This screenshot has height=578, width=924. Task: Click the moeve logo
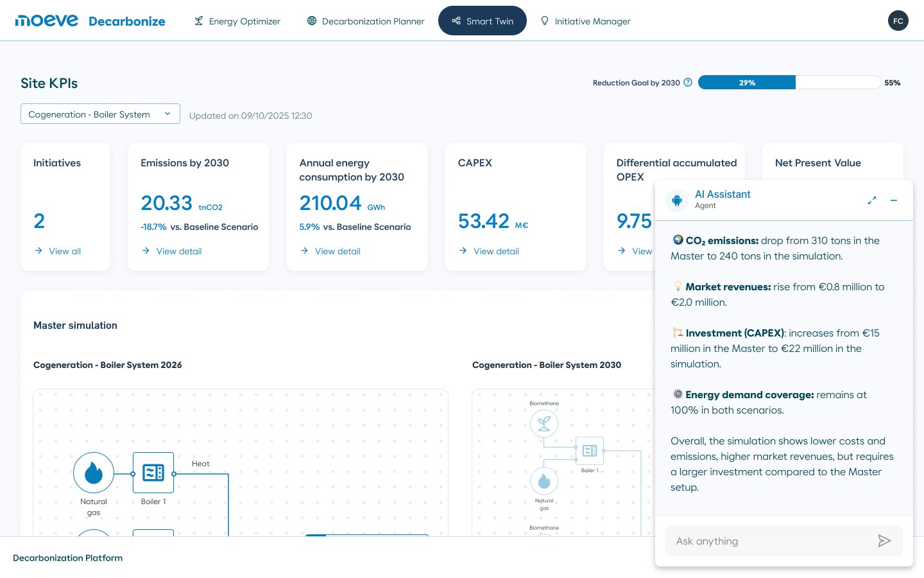coord(47,21)
